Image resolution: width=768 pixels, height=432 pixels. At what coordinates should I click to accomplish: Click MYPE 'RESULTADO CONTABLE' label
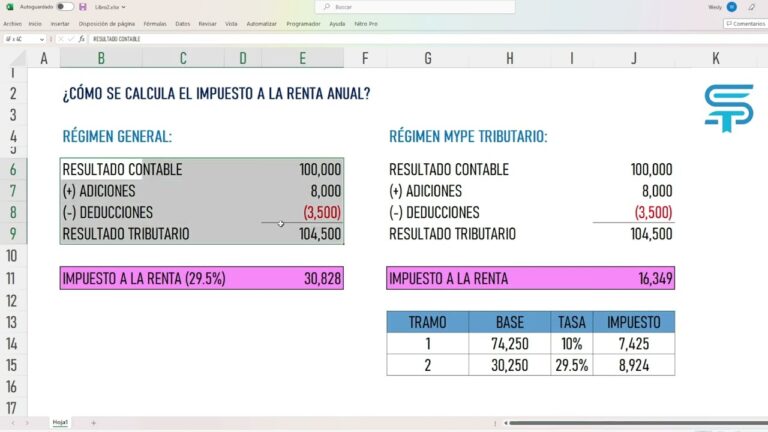click(449, 169)
